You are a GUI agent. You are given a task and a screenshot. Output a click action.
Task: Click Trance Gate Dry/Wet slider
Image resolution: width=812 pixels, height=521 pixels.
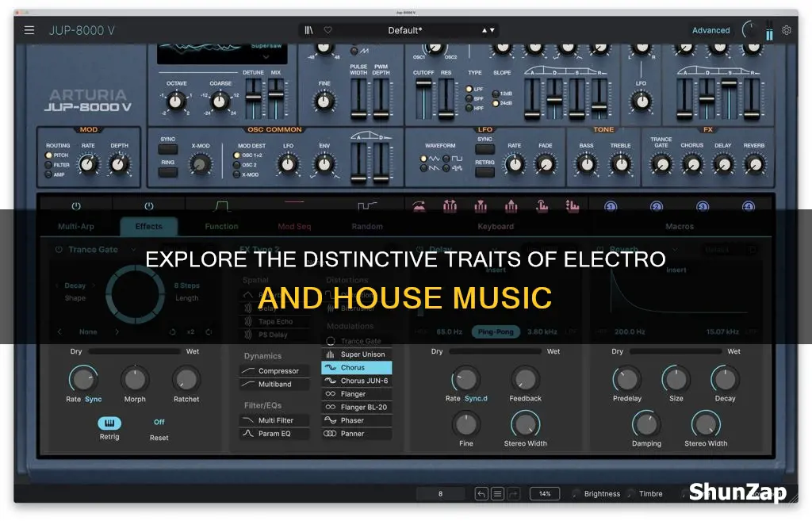pos(134,351)
